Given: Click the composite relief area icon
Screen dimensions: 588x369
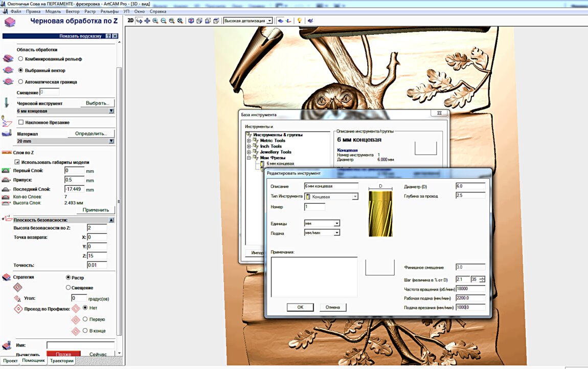Looking at the screenshot, I should 8,58.
